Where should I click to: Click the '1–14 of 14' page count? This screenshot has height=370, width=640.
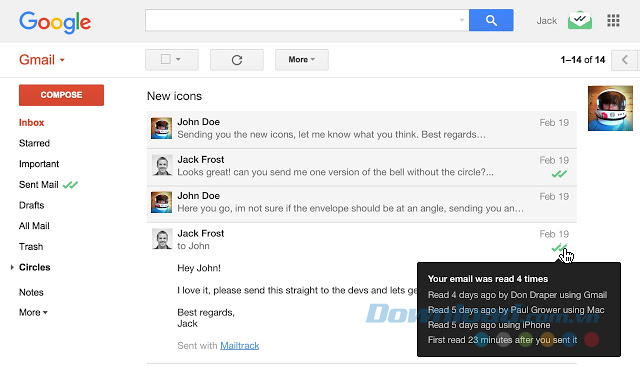(x=582, y=60)
